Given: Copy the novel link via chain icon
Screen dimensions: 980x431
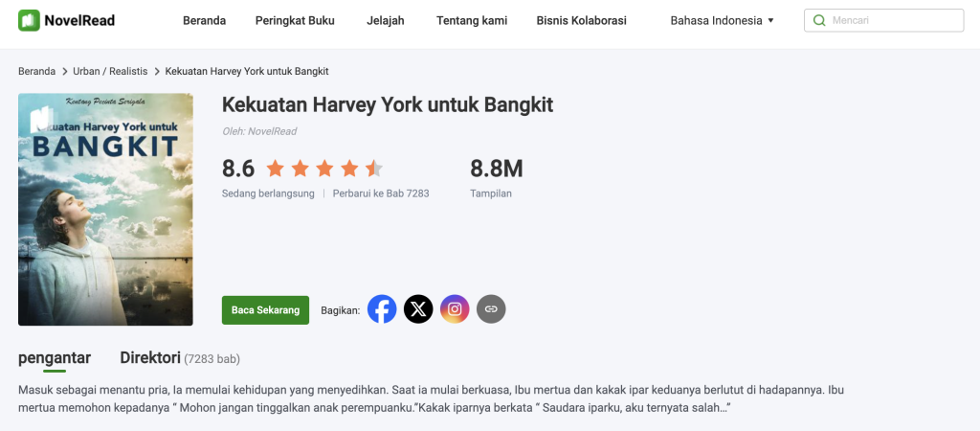Looking at the screenshot, I should coord(491,309).
